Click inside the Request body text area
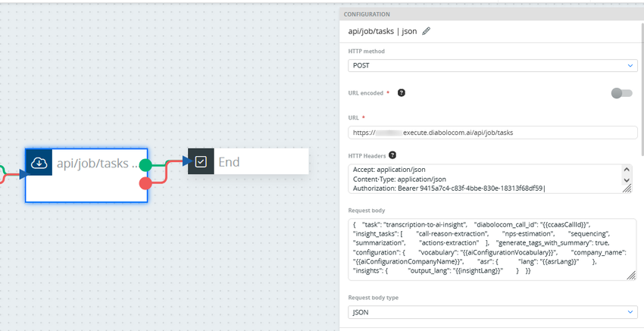 click(x=492, y=250)
